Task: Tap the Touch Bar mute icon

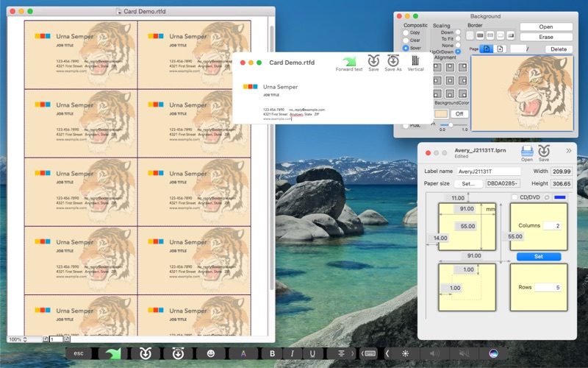Action: pos(464,353)
